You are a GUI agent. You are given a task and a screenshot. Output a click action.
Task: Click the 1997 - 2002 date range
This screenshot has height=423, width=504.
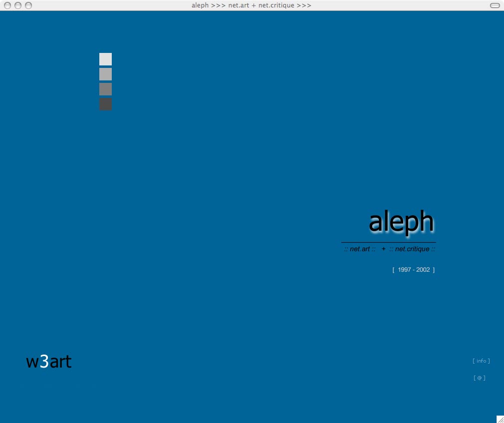(x=414, y=270)
